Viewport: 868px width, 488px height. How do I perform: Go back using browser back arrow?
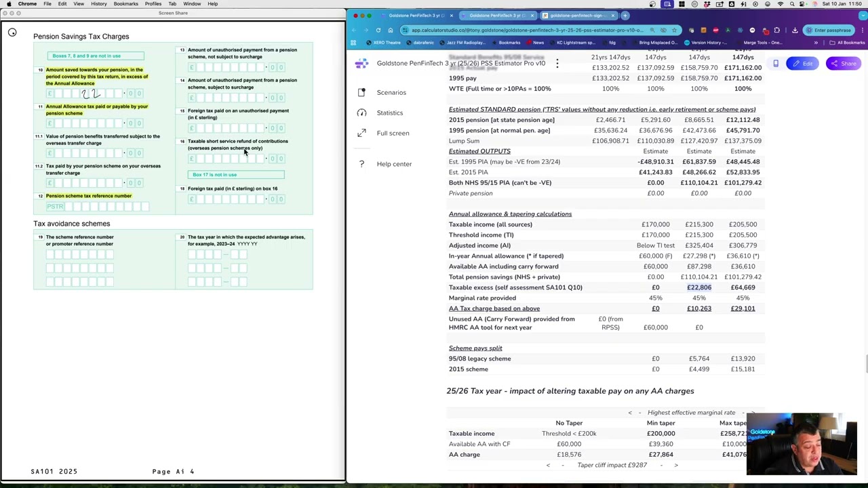click(x=353, y=30)
